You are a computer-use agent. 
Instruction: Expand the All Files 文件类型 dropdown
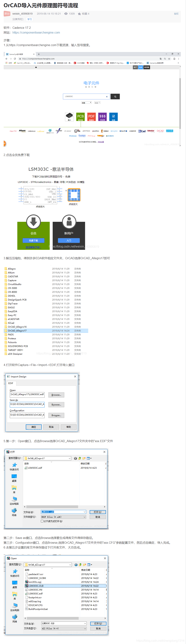pyautogui.click(x=85, y=628)
